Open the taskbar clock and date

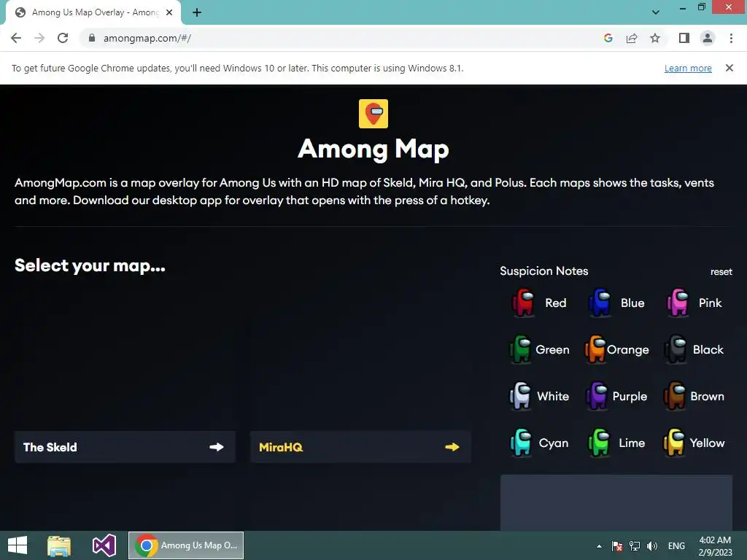point(715,546)
